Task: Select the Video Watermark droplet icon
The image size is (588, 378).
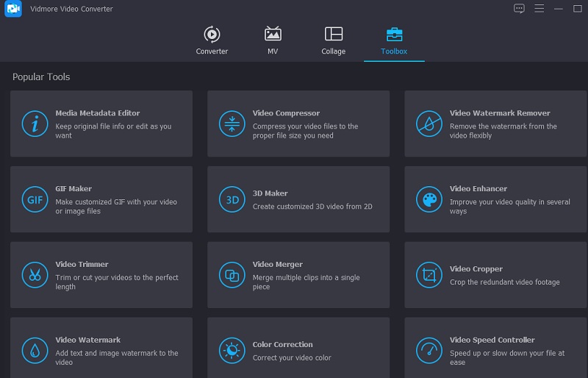Action: pyautogui.click(x=35, y=350)
